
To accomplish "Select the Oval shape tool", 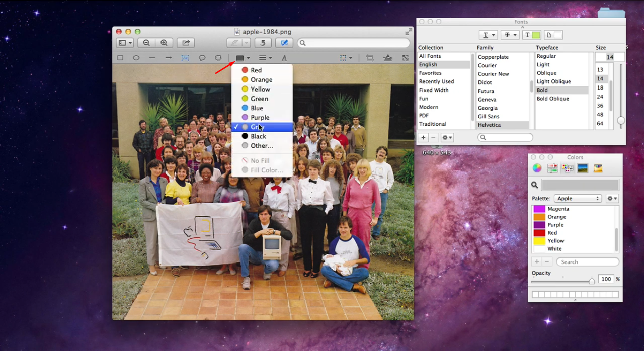I will [136, 58].
